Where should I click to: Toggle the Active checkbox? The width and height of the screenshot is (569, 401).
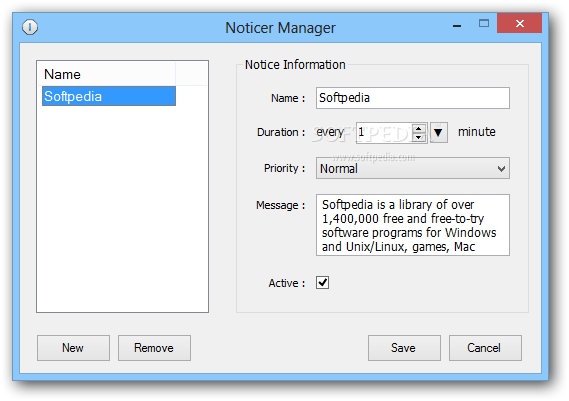322,282
